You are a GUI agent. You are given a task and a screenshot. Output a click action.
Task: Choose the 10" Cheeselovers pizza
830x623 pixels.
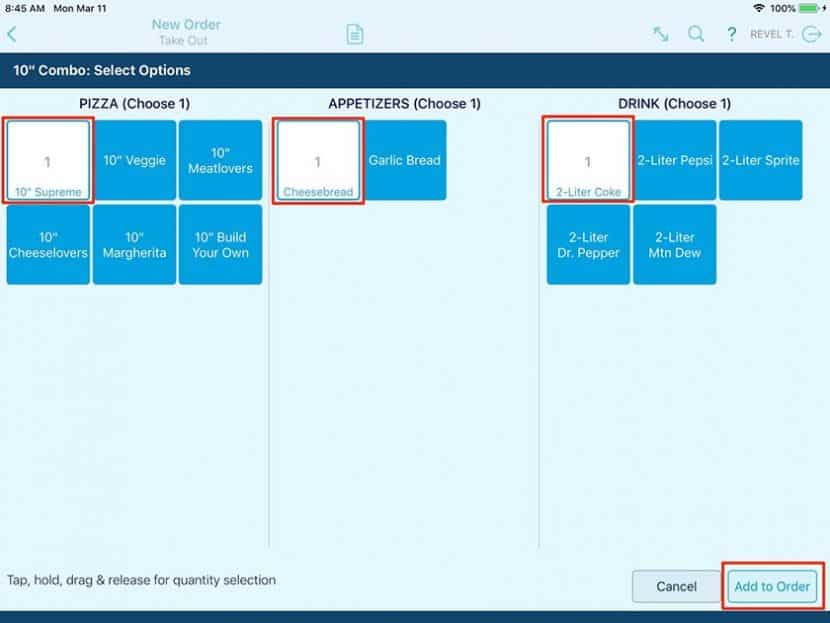tap(47, 245)
